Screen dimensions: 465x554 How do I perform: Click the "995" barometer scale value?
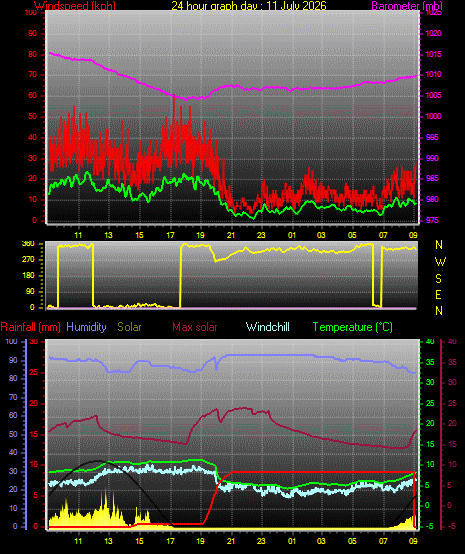[432, 137]
